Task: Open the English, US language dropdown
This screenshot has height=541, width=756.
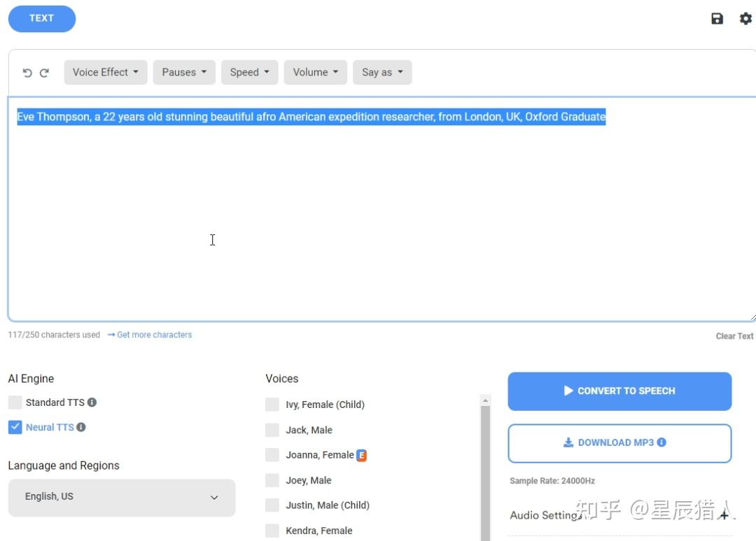Action: [122, 498]
